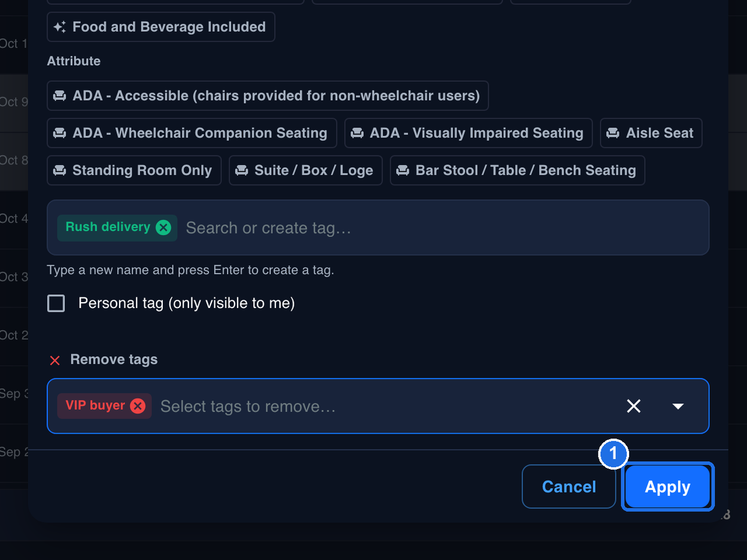Click seat icon on Suite / Box / Loge
This screenshot has width=747, height=560.
point(242,171)
